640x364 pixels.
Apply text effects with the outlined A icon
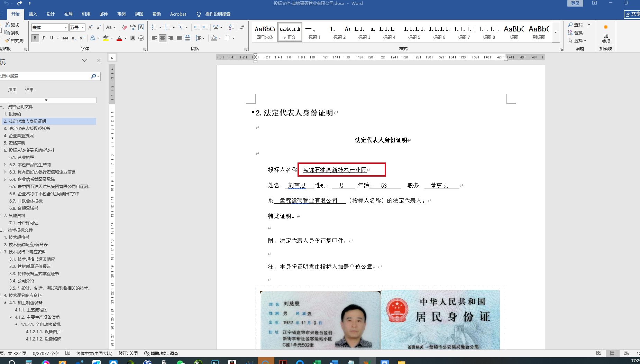click(x=93, y=38)
